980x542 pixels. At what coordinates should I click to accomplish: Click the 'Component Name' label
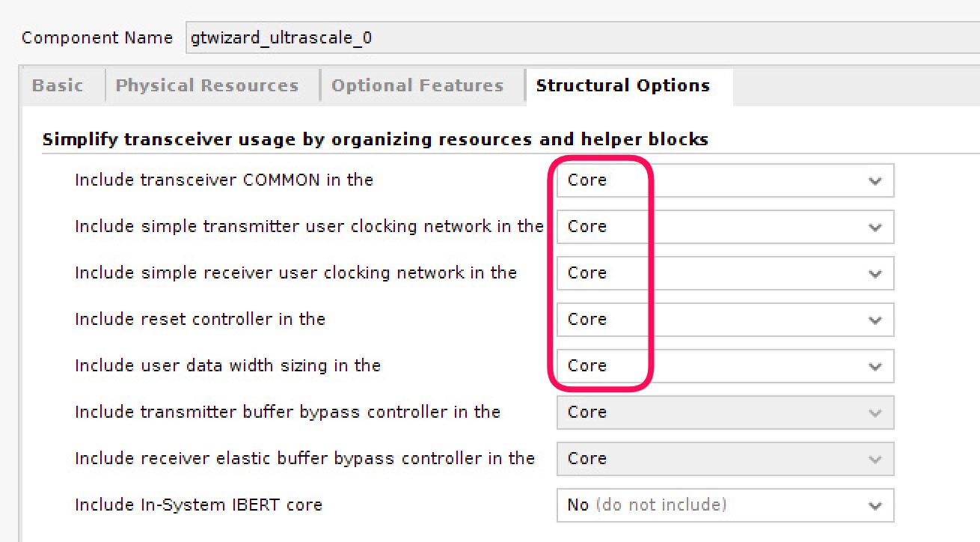tap(97, 37)
